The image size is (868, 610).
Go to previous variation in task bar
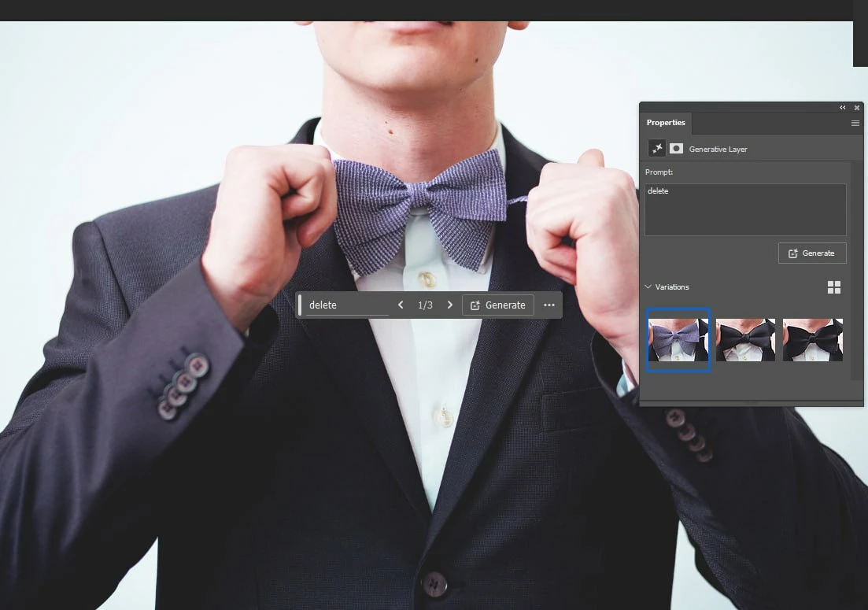click(x=401, y=305)
